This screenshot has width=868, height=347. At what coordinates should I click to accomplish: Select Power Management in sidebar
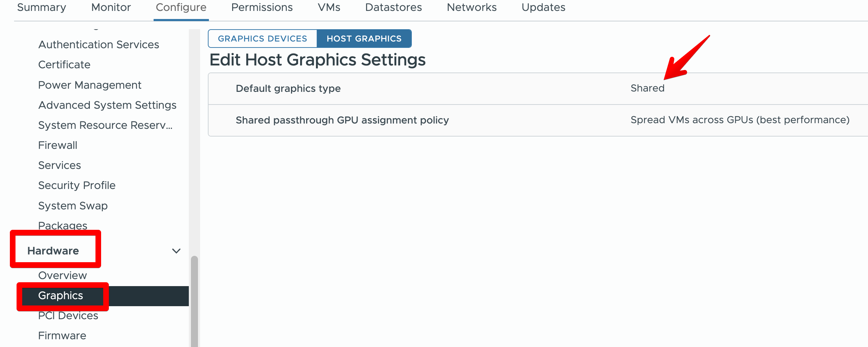[x=89, y=85]
